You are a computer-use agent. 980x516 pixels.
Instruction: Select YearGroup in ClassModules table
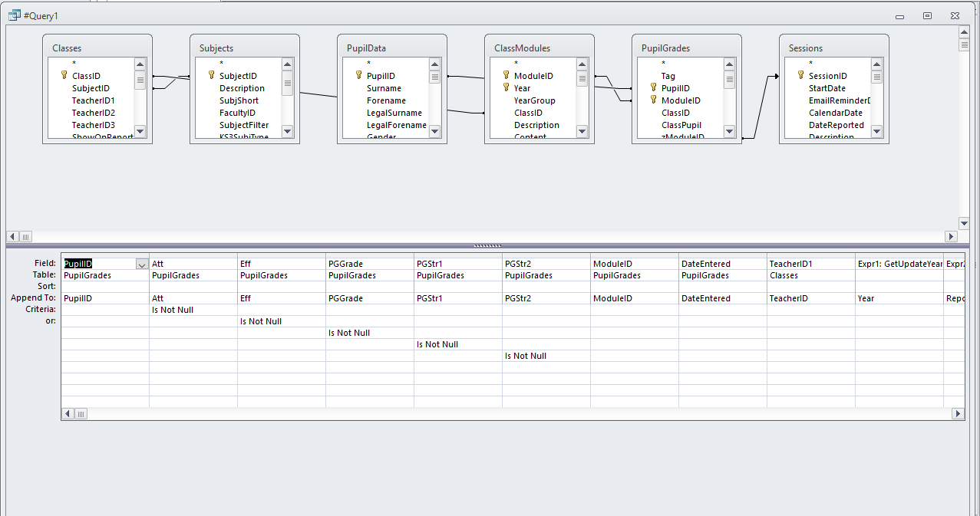(x=535, y=100)
